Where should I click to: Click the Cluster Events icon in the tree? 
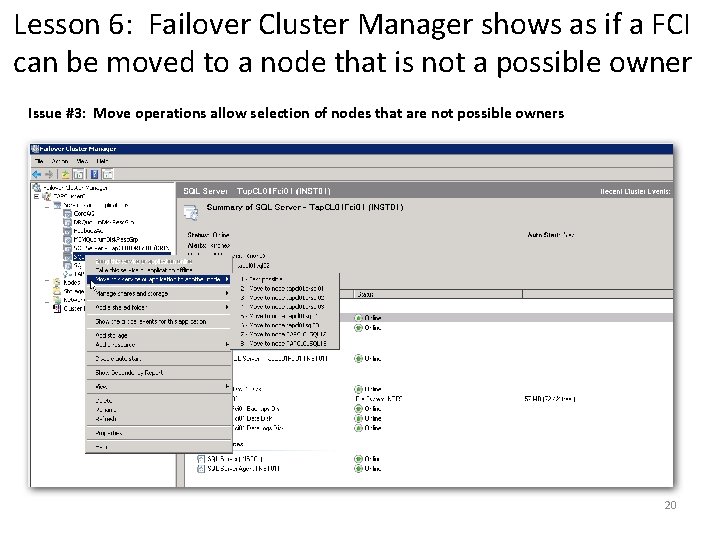(x=57, y=308)
